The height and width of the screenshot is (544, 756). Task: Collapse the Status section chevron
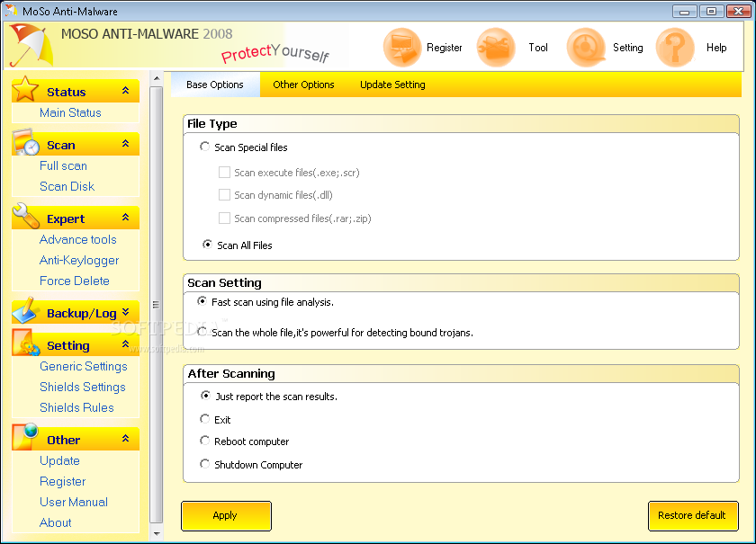pos(125,90)
